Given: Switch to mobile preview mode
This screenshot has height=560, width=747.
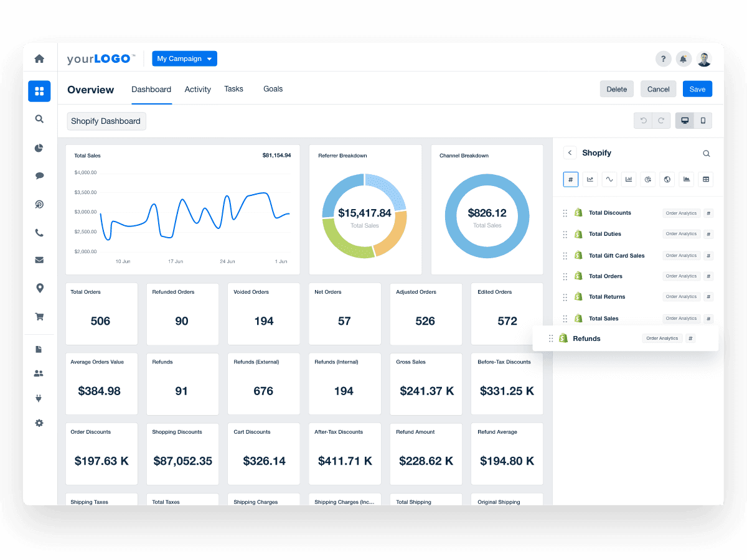Looking at the screenshot, I should pyautogui.click(x=702, y=120).
